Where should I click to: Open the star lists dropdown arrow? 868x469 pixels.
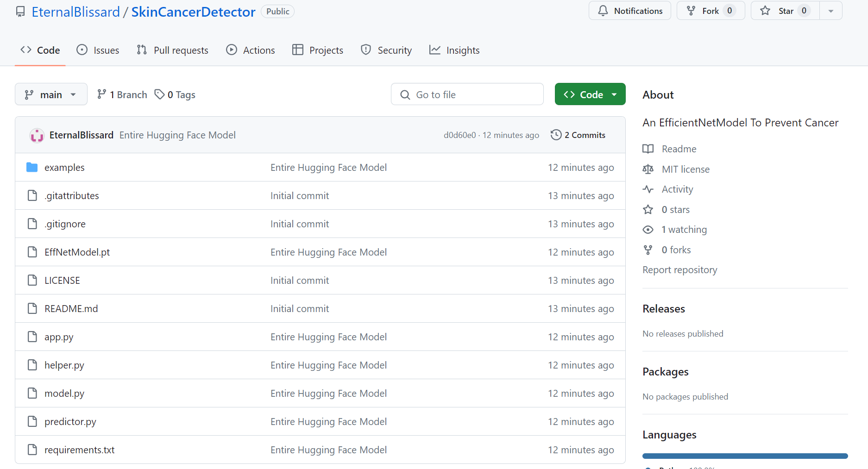tap(831, 11)
